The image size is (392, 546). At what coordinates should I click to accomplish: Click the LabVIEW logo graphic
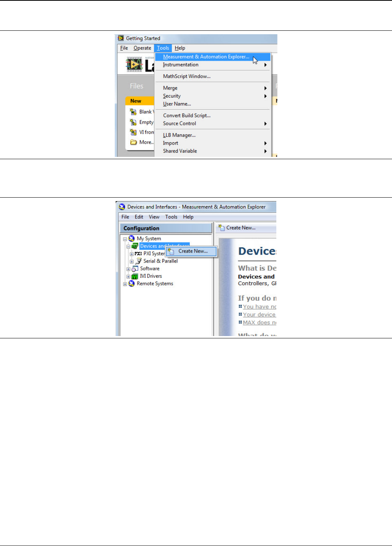click(x=135, y=65)
